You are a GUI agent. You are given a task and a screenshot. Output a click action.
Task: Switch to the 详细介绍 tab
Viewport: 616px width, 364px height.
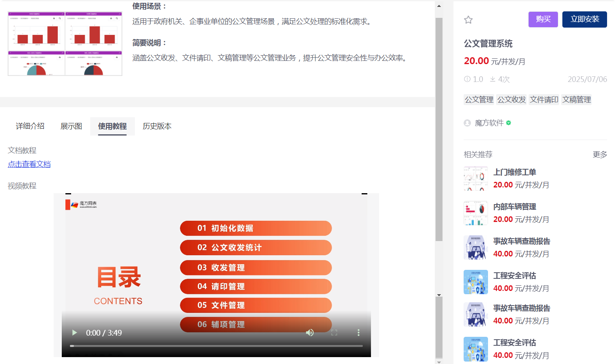click(30, 126)
